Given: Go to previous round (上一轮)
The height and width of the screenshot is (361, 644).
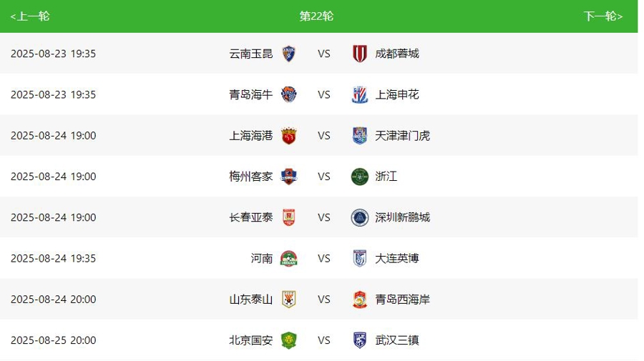Looking at the screenshot, I should [30, 16].
